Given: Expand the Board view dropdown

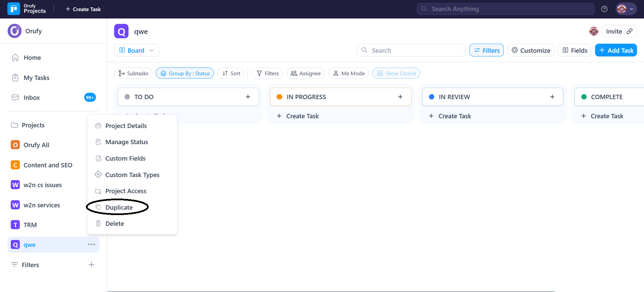Looking at the screenshot, I should point(137,50).
